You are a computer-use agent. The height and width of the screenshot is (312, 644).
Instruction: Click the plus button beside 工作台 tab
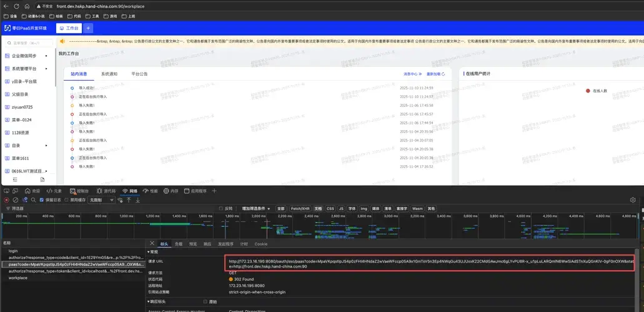(88, 28)
